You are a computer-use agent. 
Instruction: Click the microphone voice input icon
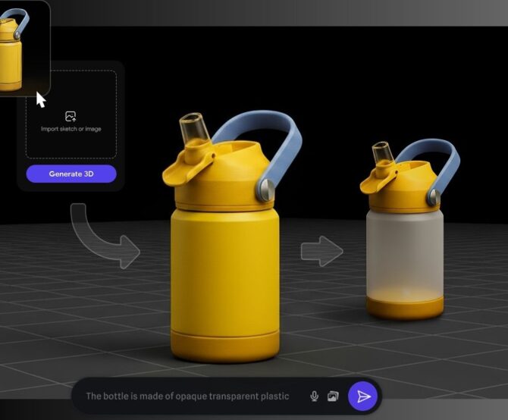[x=314, y=396]
